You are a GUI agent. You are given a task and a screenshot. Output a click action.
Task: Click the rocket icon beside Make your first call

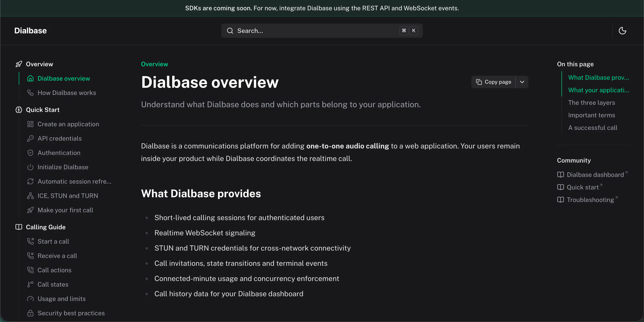[30, 210]
